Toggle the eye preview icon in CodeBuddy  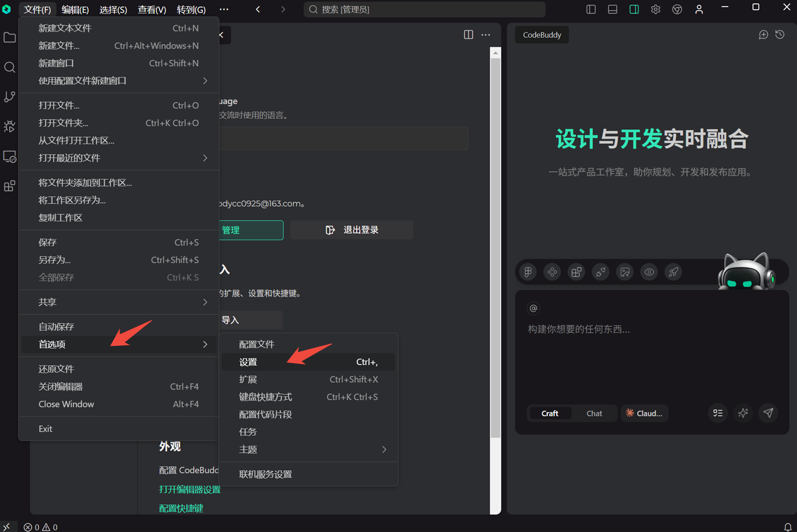point(649,272)
